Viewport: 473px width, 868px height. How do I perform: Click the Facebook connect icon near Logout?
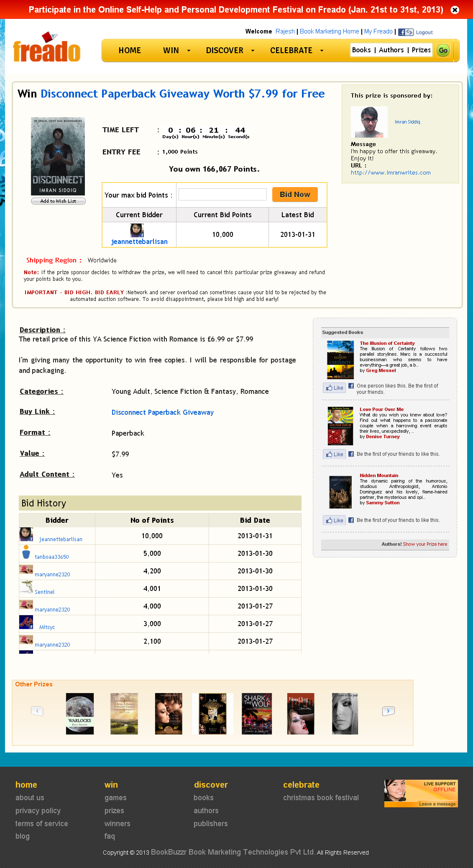[405, 32]
